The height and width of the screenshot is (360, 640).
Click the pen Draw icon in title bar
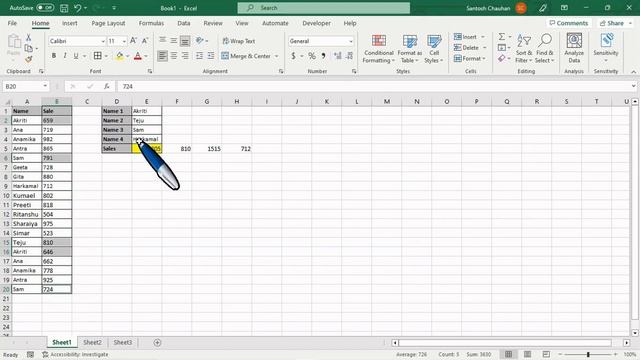542,8
